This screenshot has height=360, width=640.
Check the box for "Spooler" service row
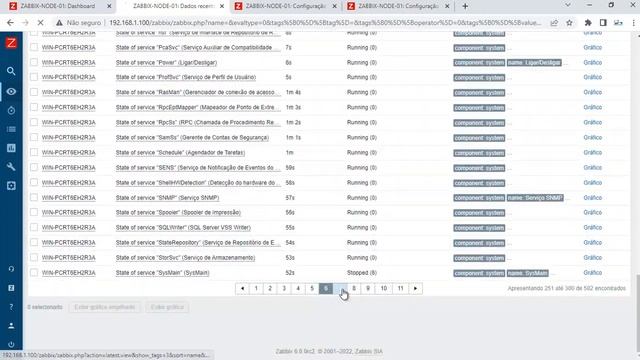34,212
